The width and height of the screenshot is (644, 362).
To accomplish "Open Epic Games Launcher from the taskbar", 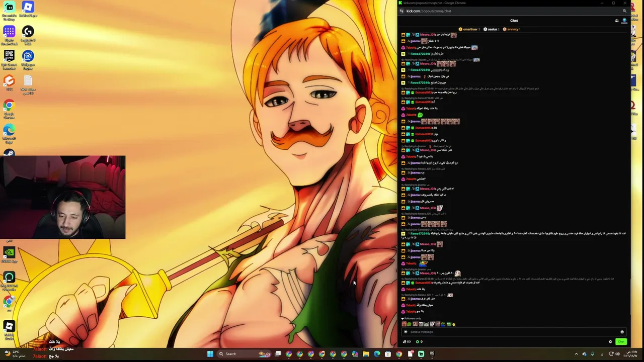I will 432,354.
